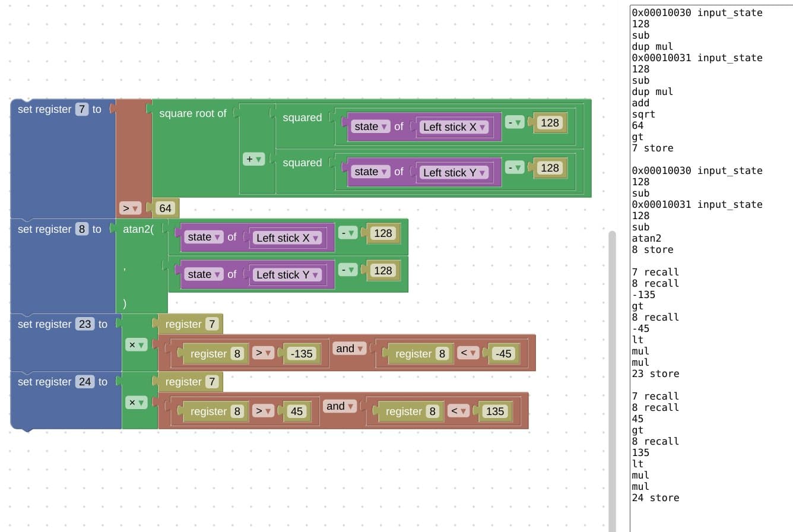Open 'Left stick X' dropdown in register 7 block
This screenshot has width=793, height=532.
click(x=455, y=126)
